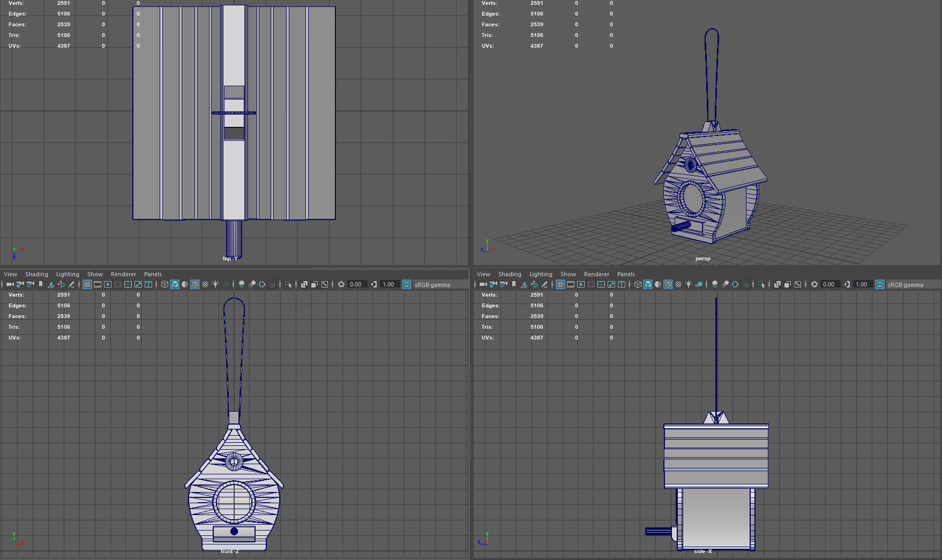
Task: Select Smooth Shade All in front view panel
Action: [x=175, y=284]
